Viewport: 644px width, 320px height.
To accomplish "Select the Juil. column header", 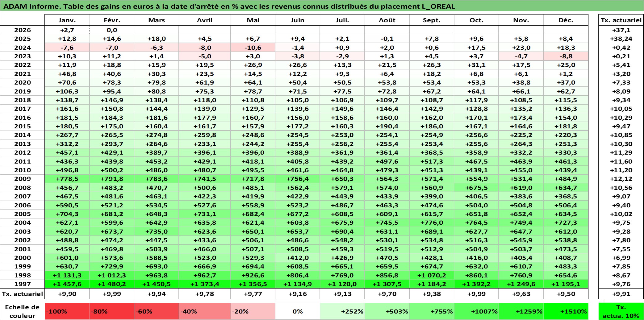I will click(x=342, y=20).
